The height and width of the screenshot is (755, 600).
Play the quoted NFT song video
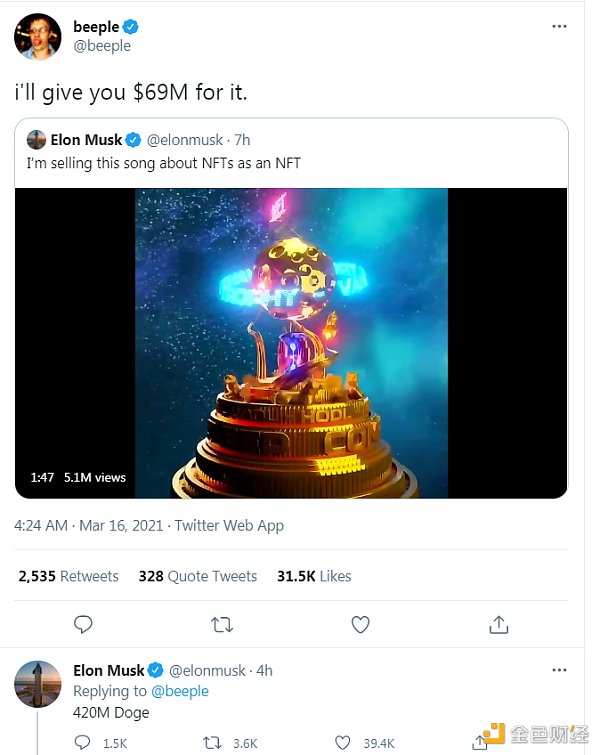[x=291, y=343]
